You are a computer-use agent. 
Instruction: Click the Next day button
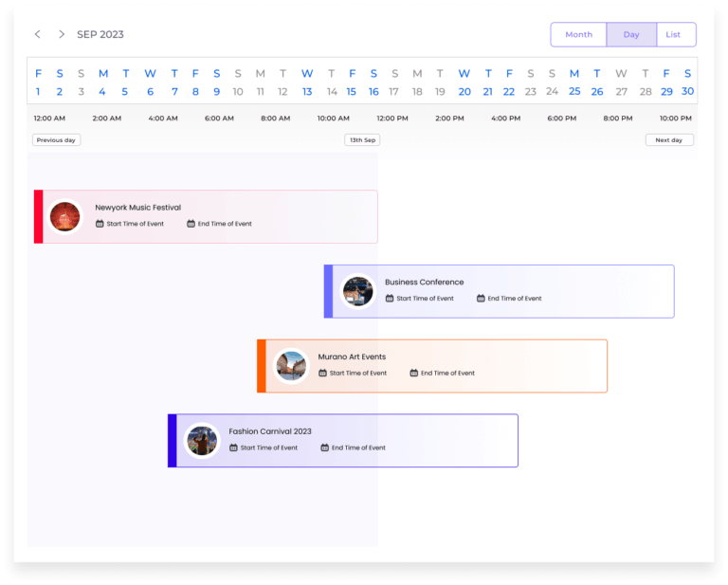[669, 140]
